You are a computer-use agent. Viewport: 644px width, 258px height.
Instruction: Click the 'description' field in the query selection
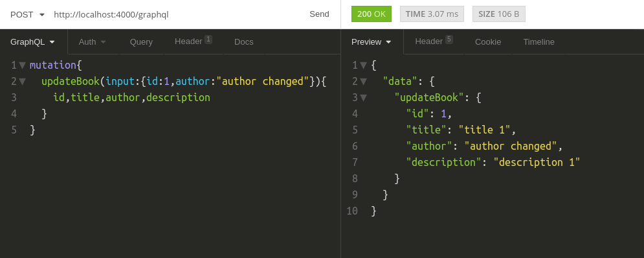178,97
